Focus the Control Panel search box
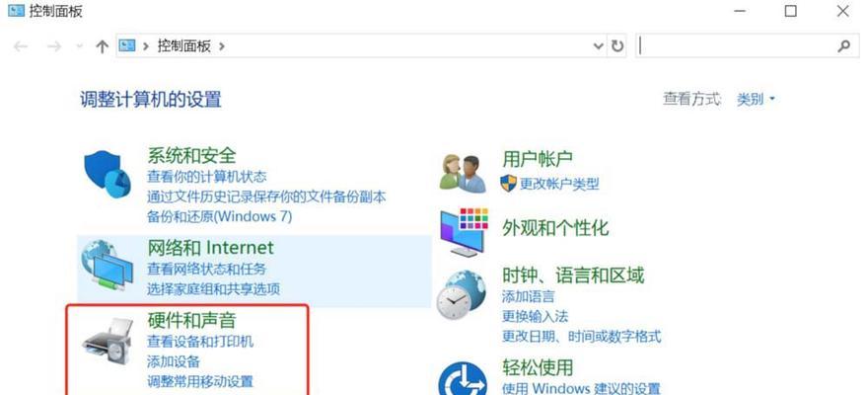The width and height of the screenshot is (868, 395). (736, 46)
